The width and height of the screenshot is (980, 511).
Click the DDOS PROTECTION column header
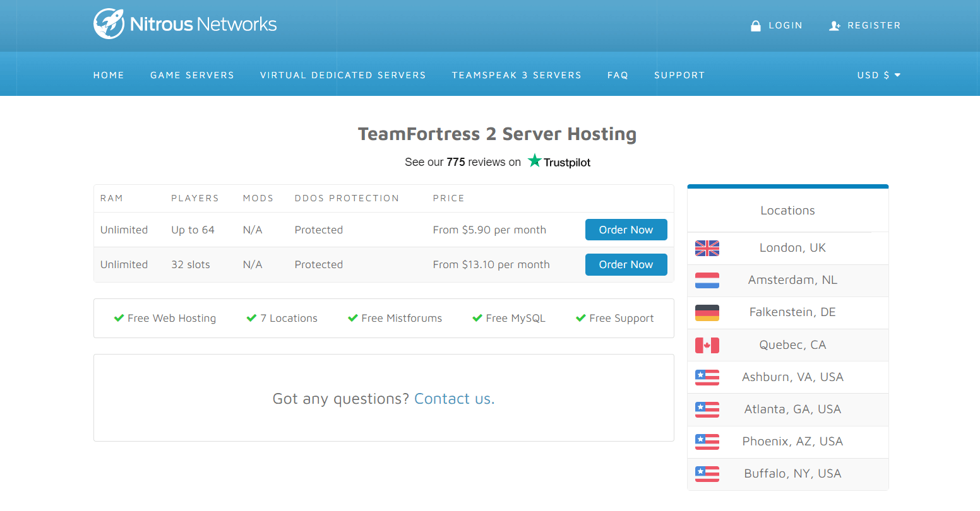coord(347,198)
